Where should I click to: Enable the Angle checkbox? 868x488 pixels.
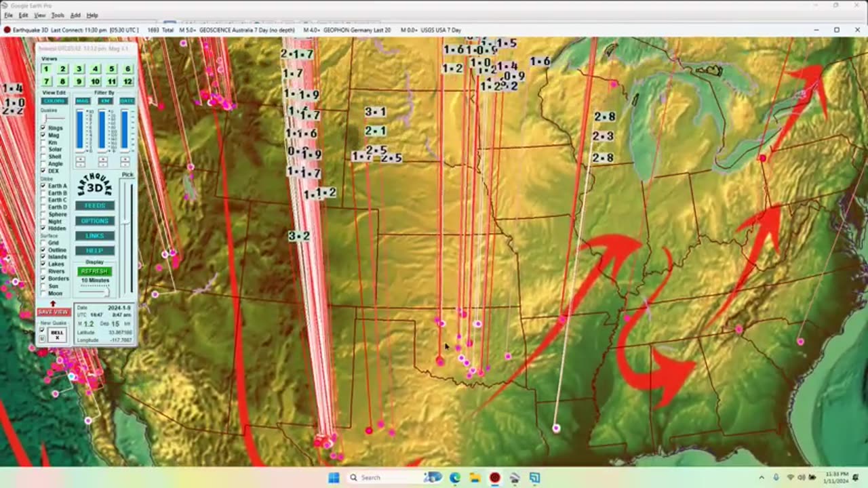43,163
